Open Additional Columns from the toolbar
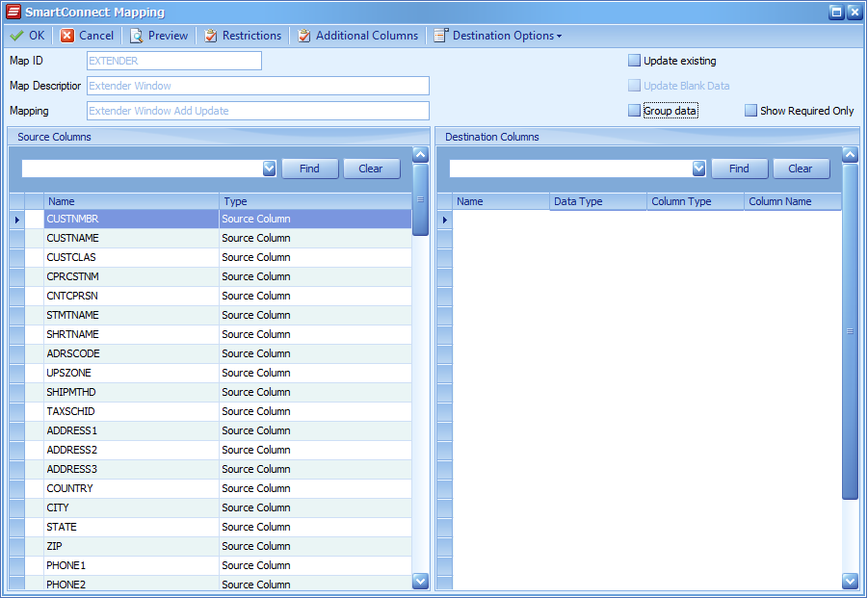868x598 pixels. [358, 36]
